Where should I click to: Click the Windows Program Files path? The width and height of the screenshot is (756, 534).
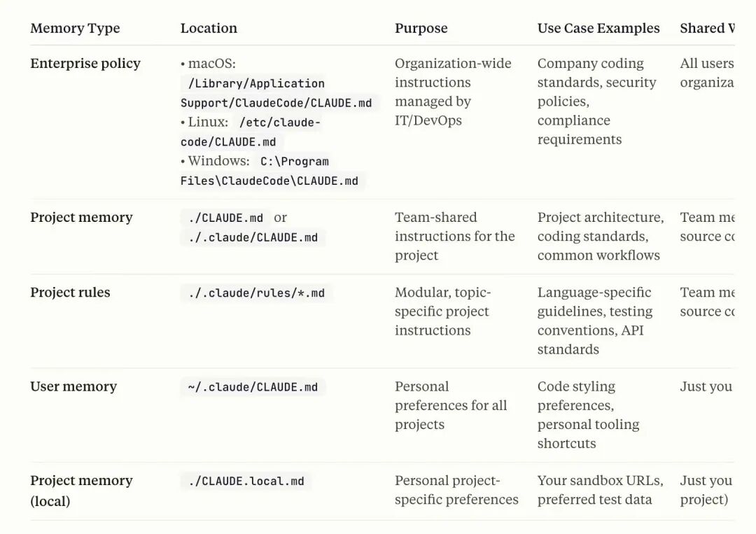[269, 171]
